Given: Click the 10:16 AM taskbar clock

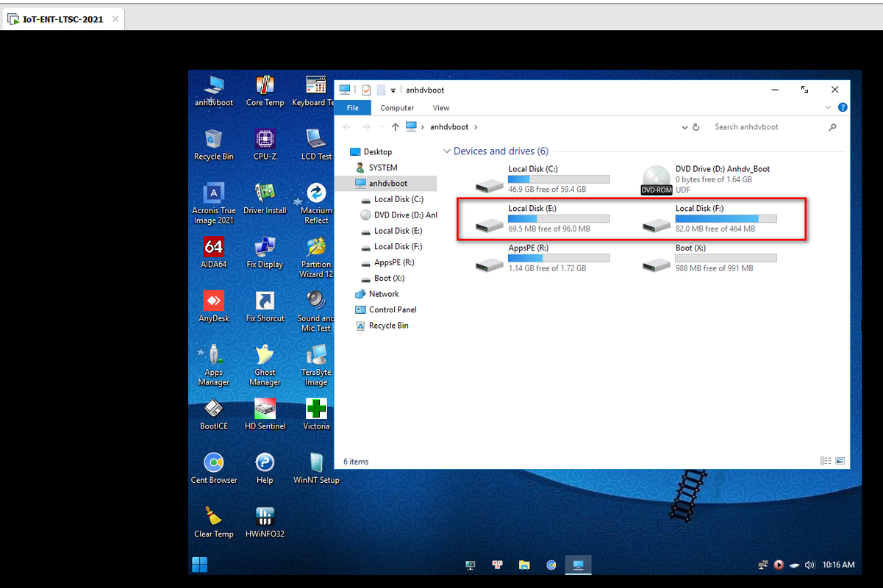Looking at the screenshot, I should pyautogui.click(x=838, y=565).
